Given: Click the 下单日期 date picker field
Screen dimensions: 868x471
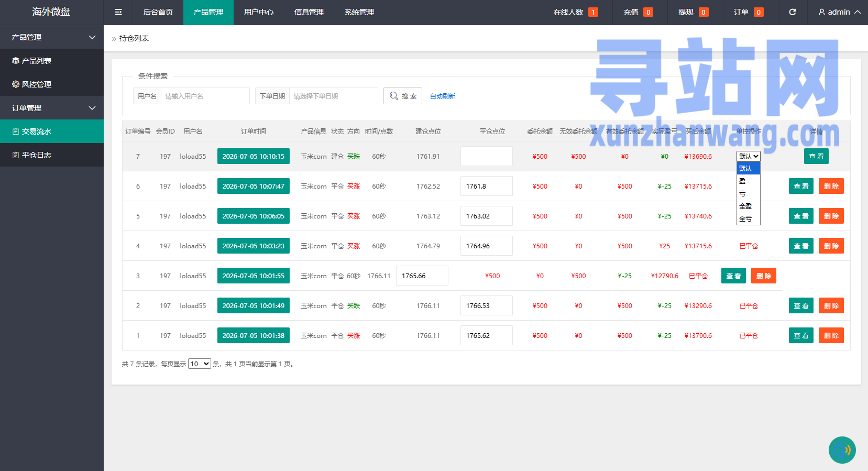Looking at the screenshot, I should point(334,96).
